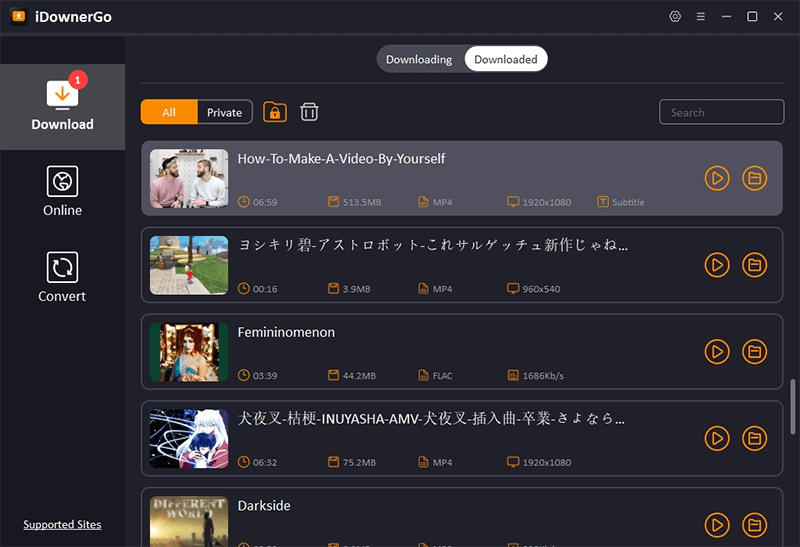
Task: Close the iDownerGo window
Action: [778, 16]
